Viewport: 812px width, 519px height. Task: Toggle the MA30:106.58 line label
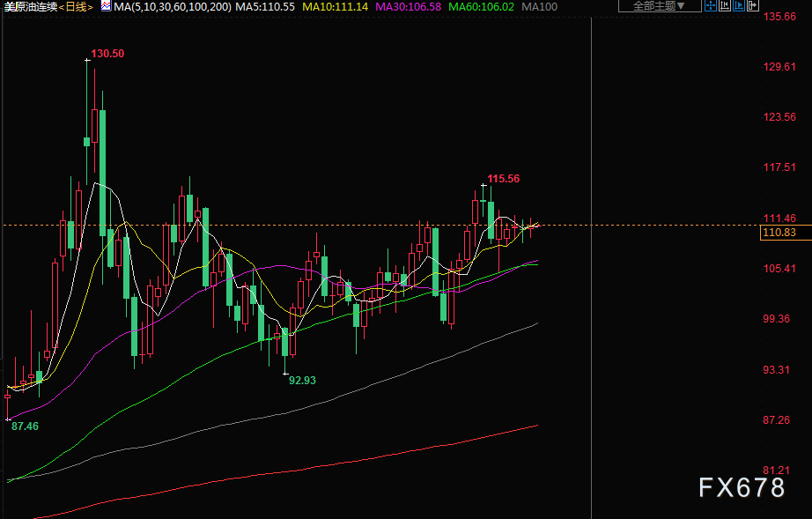coord(408,6)
